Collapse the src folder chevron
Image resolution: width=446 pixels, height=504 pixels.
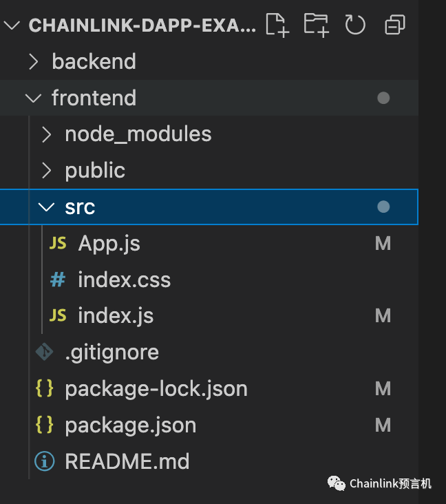46,207
